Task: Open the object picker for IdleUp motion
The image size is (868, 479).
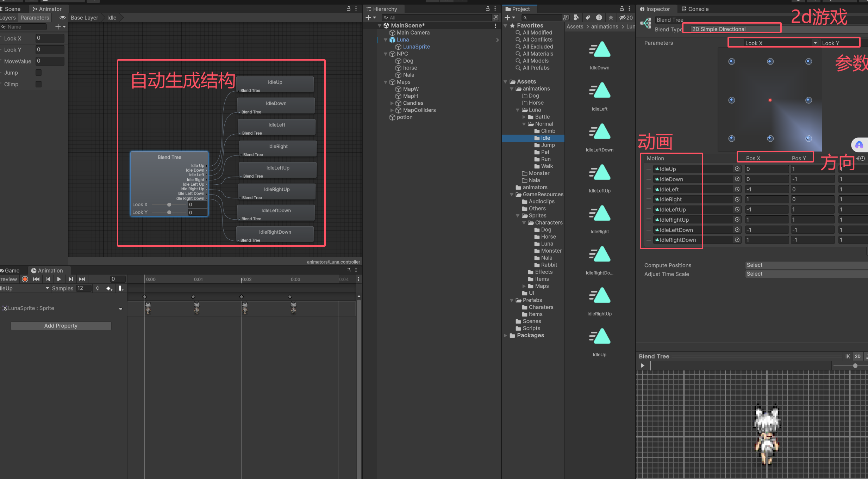Action: point(737,169)
